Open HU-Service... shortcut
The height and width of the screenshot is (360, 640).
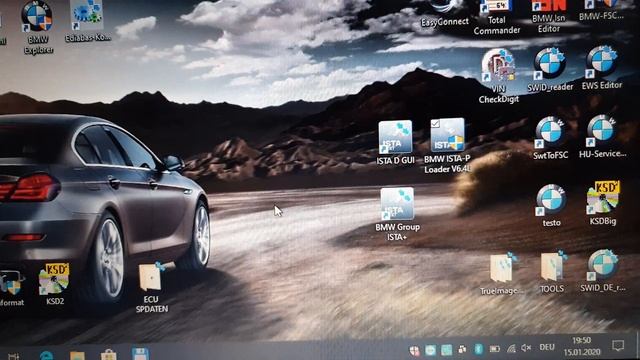point(602,137)
